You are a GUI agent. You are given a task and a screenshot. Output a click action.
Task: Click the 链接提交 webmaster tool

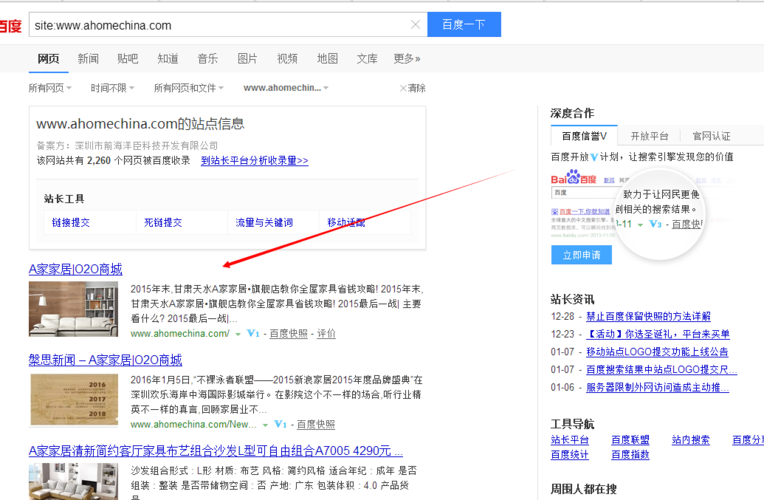pyautogui.click(x=71, y=223)
